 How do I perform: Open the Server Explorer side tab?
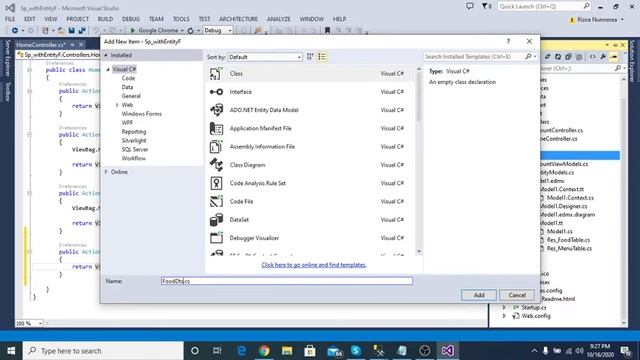point(7,58)
